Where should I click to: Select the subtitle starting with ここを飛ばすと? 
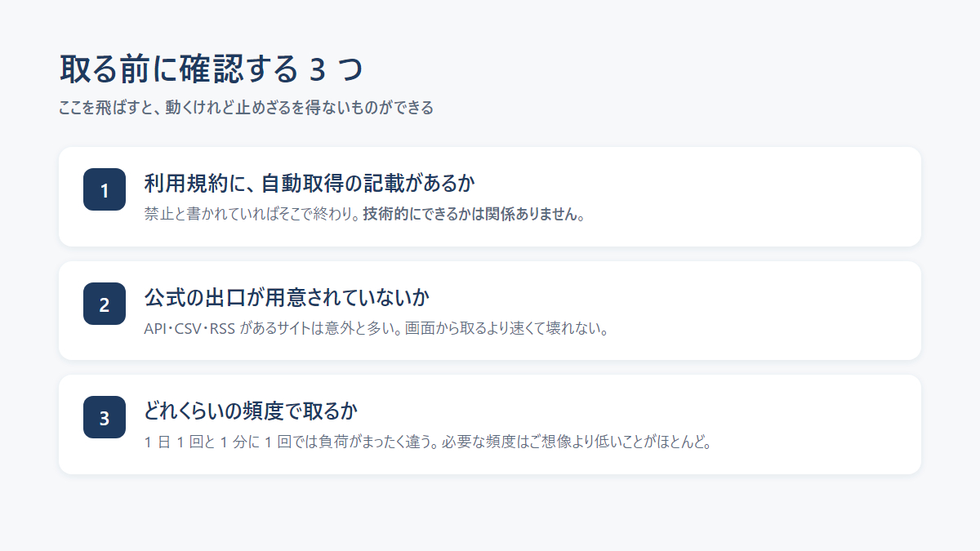pos(246,107)
